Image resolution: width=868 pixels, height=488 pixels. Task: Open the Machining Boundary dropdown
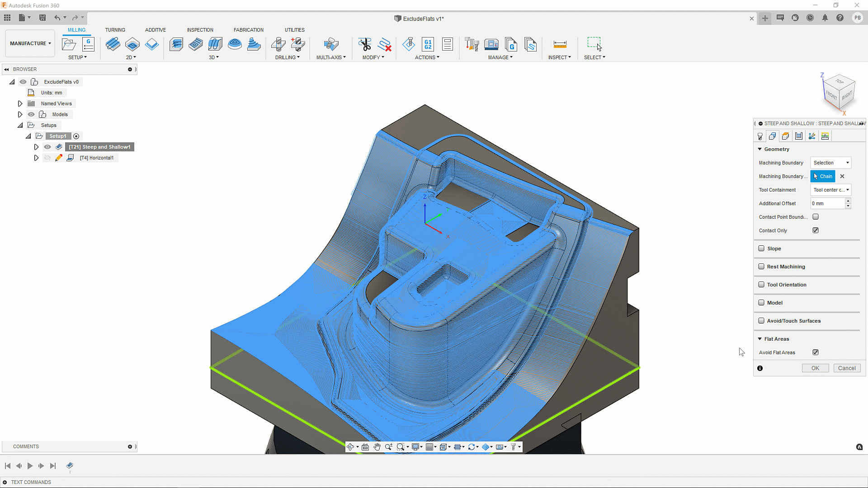point(830,162)
